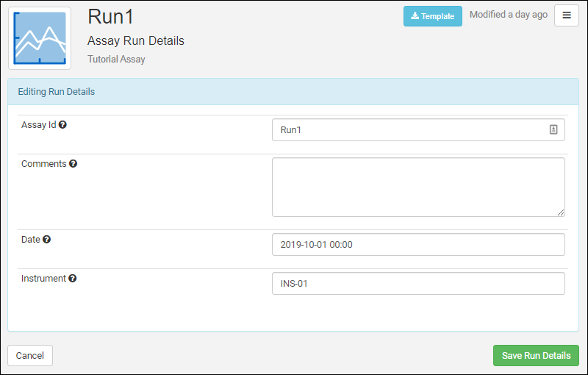
Task: Show help tooltip for Date field
Action: tap(47, 240)
